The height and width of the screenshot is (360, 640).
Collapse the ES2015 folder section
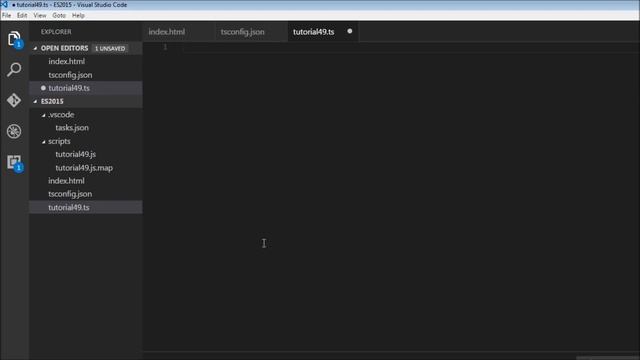(x=35, y=101)
